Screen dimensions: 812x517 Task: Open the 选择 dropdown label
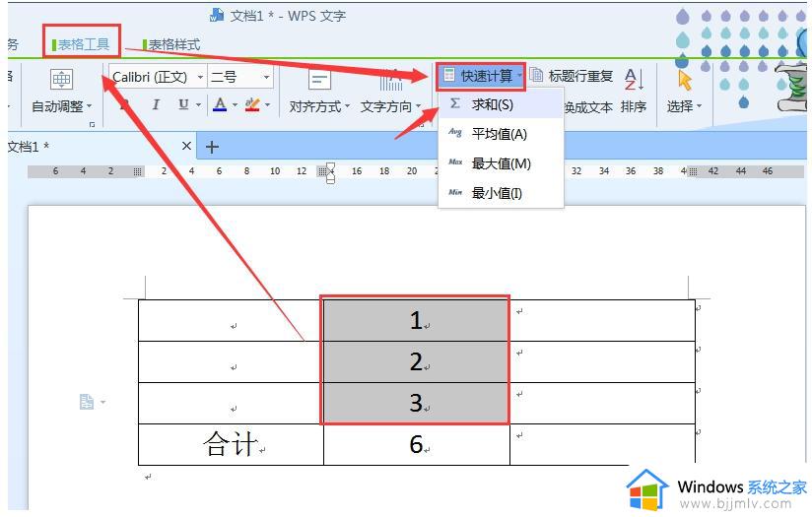click(x=684, y=106)
